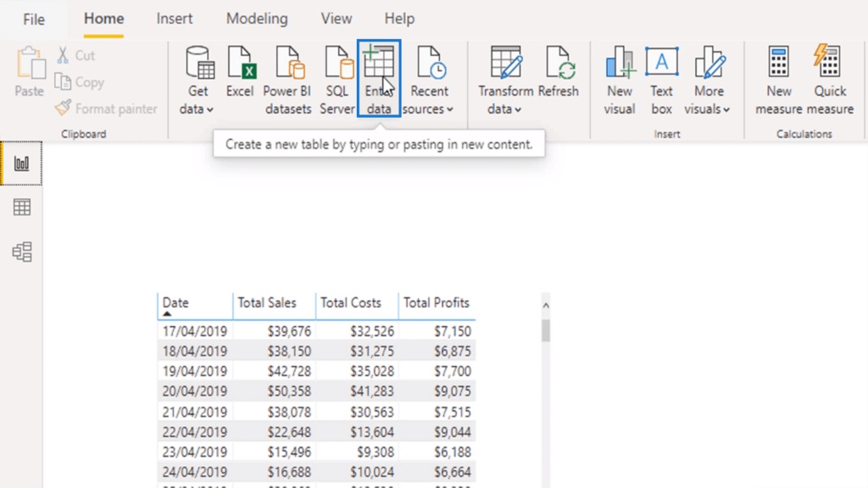This screenshot has width=868, height=488.
Task: Open the Insert ribbon tab
Action: click(175, 19)
